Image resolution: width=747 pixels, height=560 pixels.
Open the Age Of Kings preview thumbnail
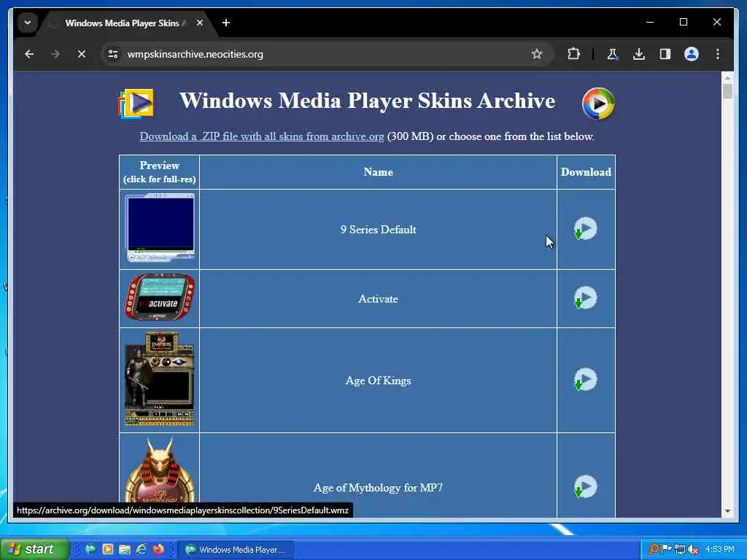[x=160, y=378]
